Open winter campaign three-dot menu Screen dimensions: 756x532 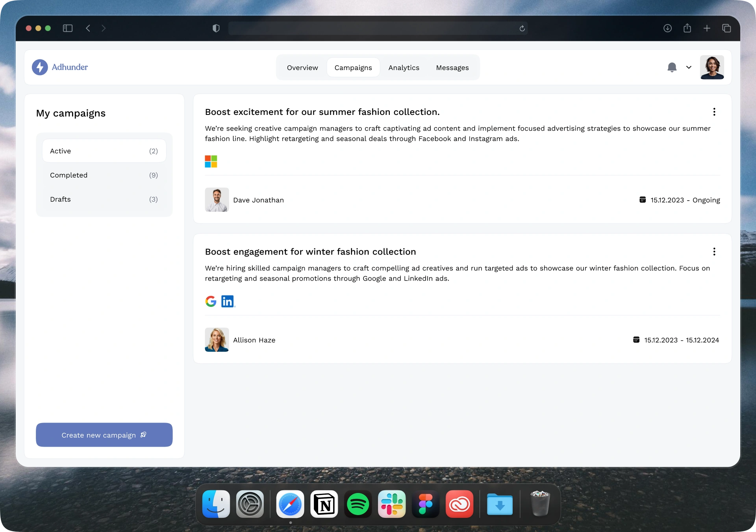click(714, 252)
